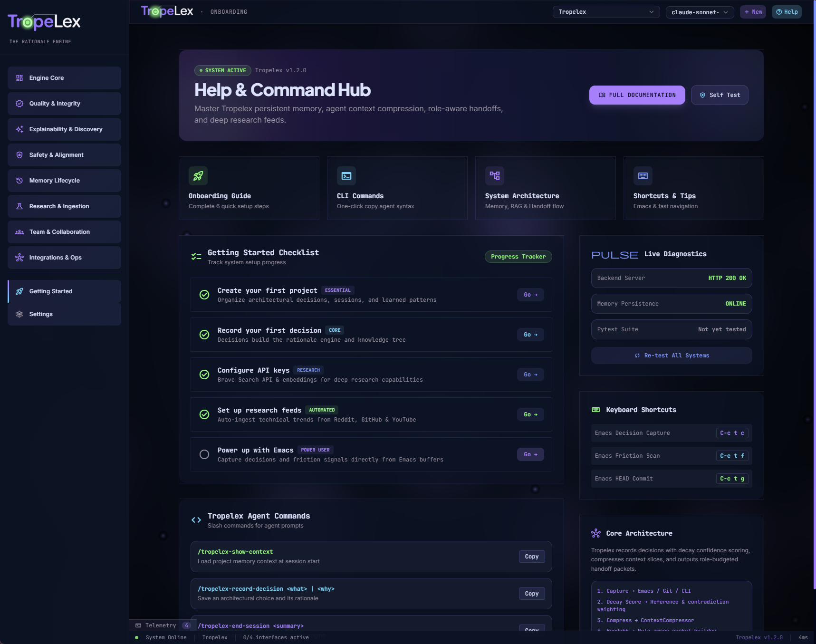This screenshot has width=816, height=644.
Task: Toggle the 'Create your first project' check circle
Action: coord(204,295)
